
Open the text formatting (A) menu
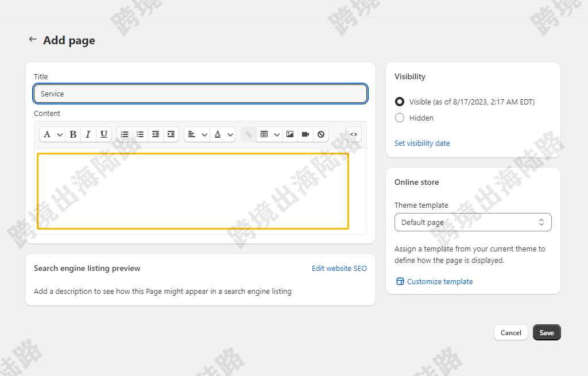click(52, 134)
